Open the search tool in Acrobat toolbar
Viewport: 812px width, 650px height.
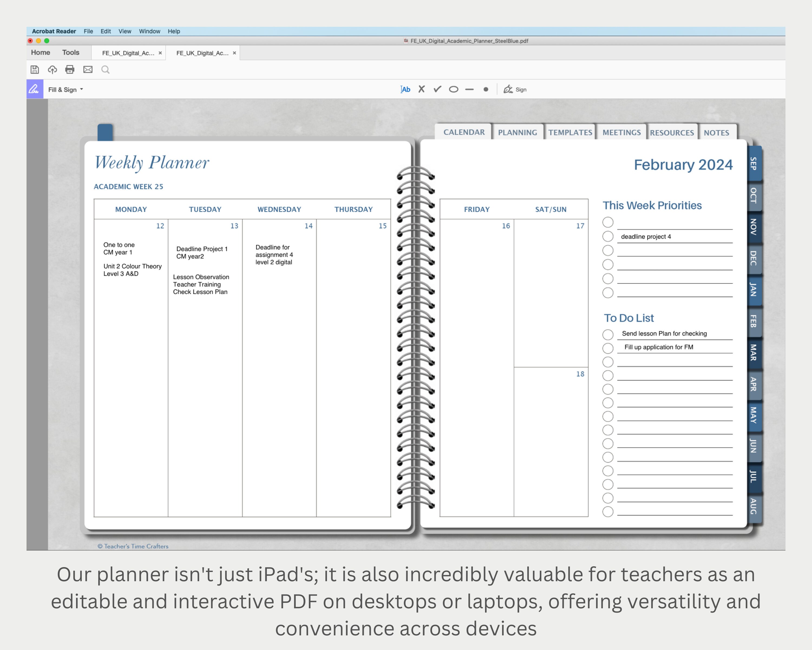point(106,70)
